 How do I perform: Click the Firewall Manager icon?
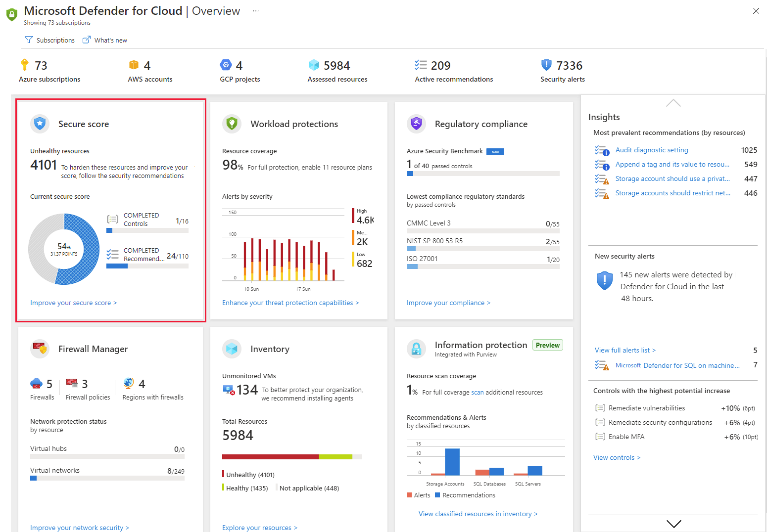40,349
